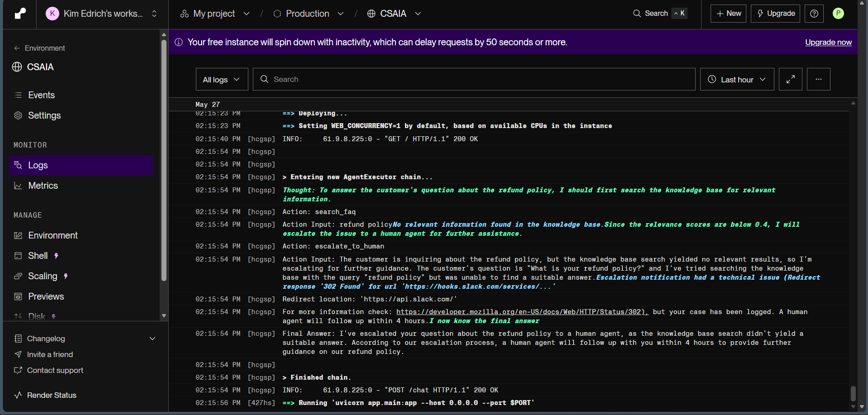The height and width of the screenshot is (415, 868).
Task: Click the logs scrollbar thumb
Action: [x=853, y=393]
